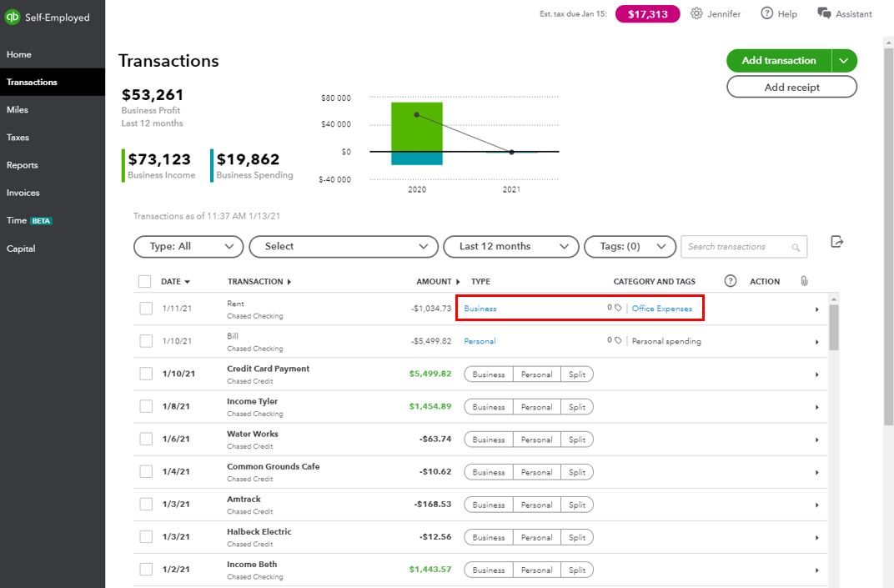The width and height of the screenshot is (894, 588).
Task: Click Office Expenses category link
Action: coord(662,309)
